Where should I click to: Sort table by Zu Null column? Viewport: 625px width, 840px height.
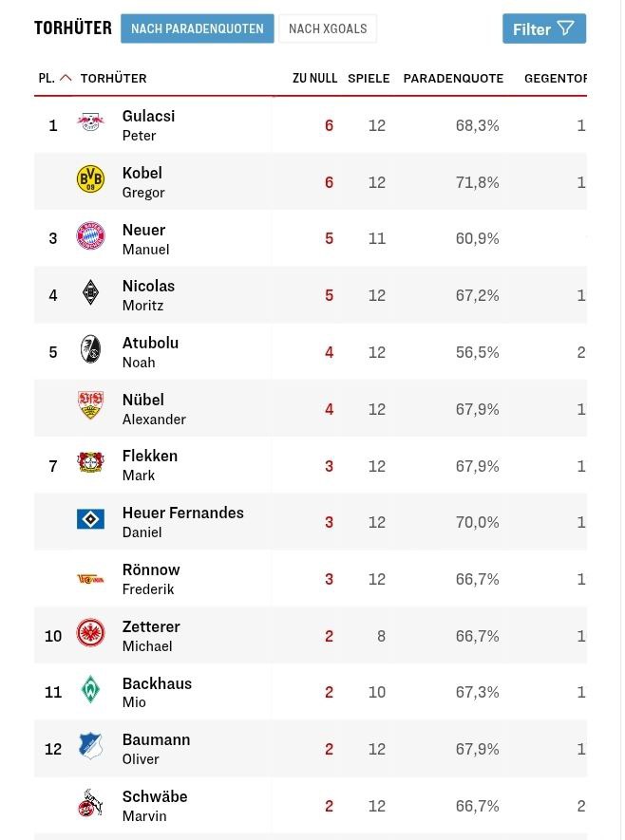pos(314,78)
